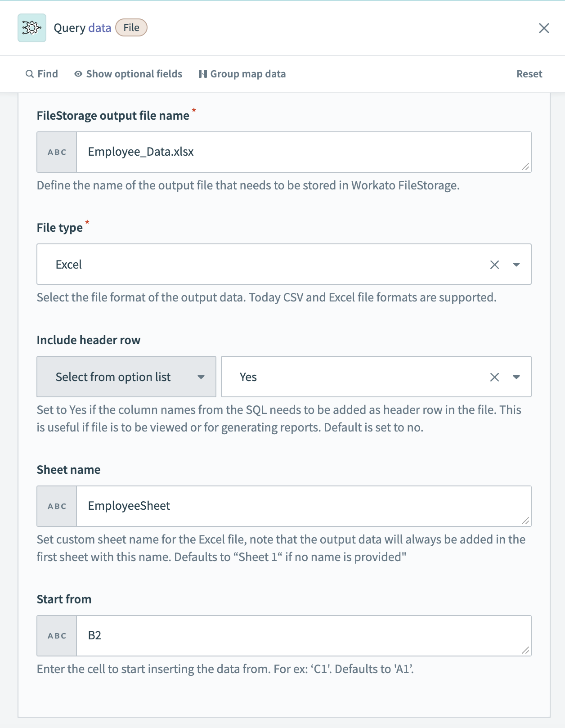Enable Group map data mode
This screenshot has height=728, width=565.
248,73
